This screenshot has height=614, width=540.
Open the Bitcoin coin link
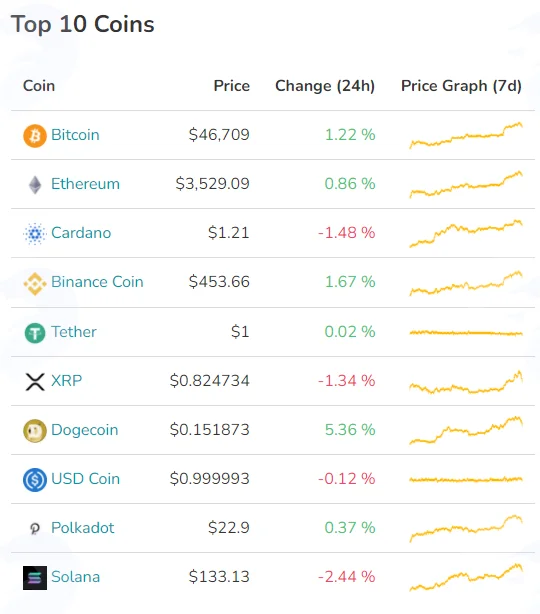pos(75,135)
